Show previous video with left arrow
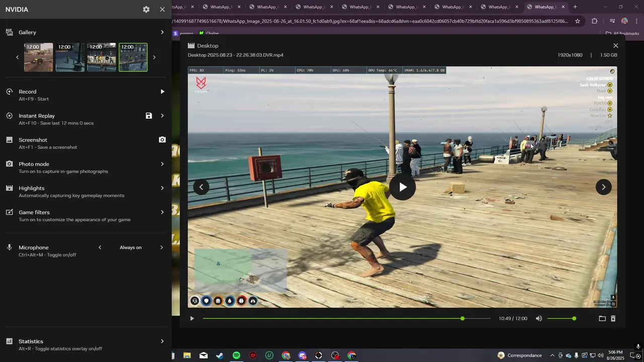This screenshot has height=362, width=644. pyautogui.click(x=201, y=187)
